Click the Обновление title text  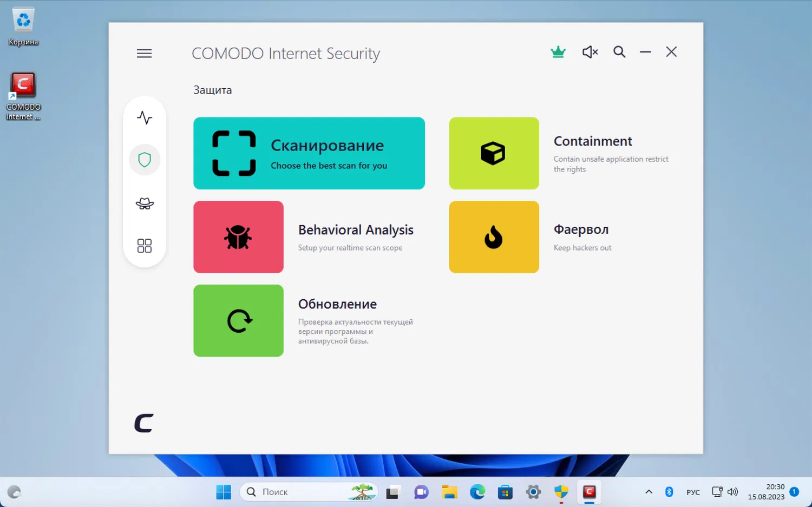click(x=337, y=304)
